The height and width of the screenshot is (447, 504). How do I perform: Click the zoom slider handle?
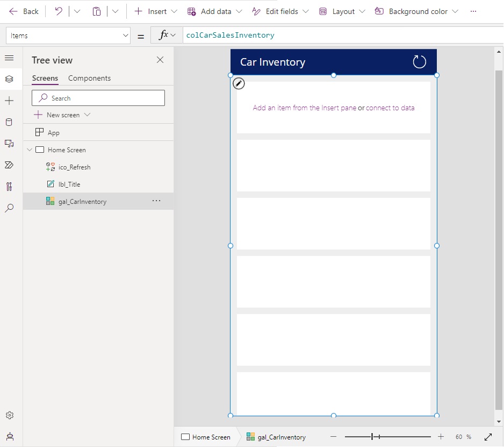[x=372, y=437]
